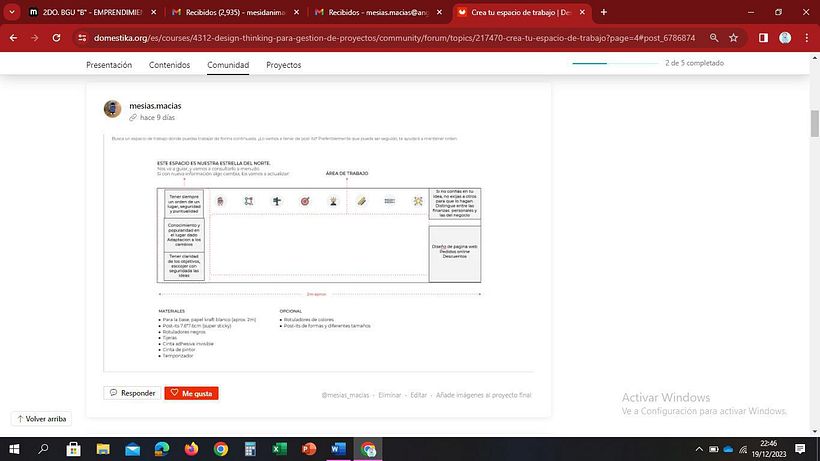Viewport: 820px width, 461px height.
Task: Open File Explorer from taskbar
Action: (103, 449)
